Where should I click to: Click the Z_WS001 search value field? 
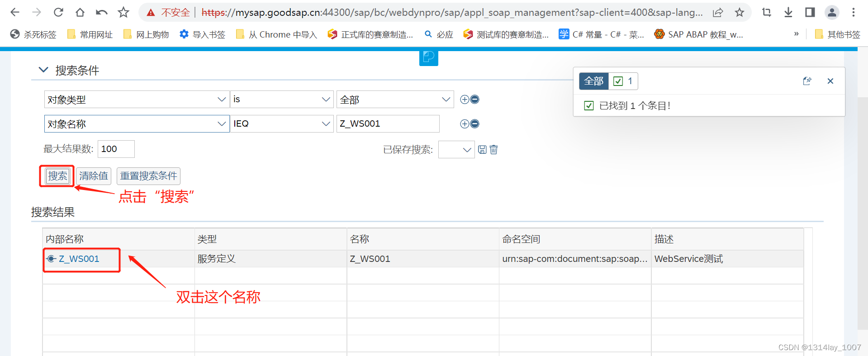pos(388,124)
